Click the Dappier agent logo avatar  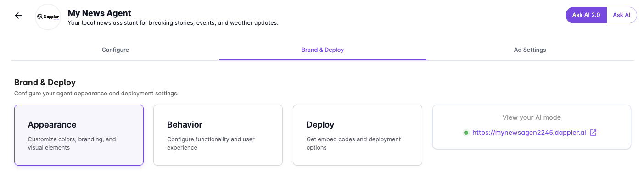48,17
